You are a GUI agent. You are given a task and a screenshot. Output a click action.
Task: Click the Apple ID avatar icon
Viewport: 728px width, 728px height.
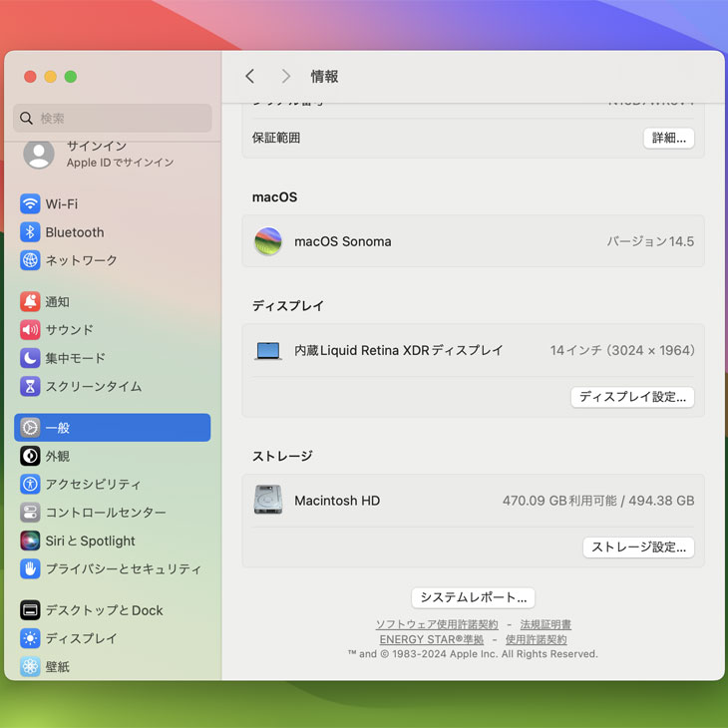(x=39, y=154)
